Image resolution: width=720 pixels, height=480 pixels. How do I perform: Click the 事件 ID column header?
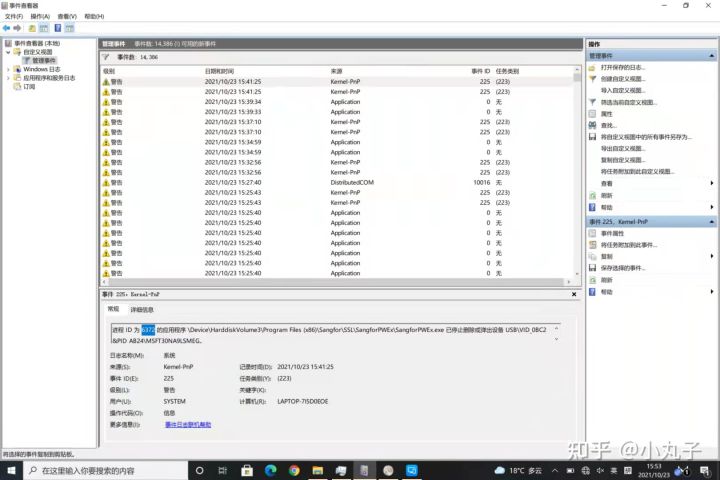481,71
